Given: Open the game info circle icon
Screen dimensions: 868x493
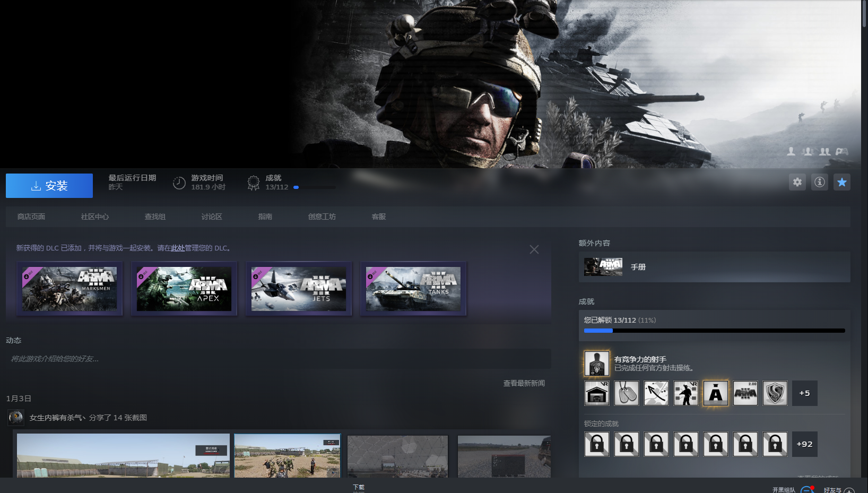Looking at the screenshot, I should 820,182.
